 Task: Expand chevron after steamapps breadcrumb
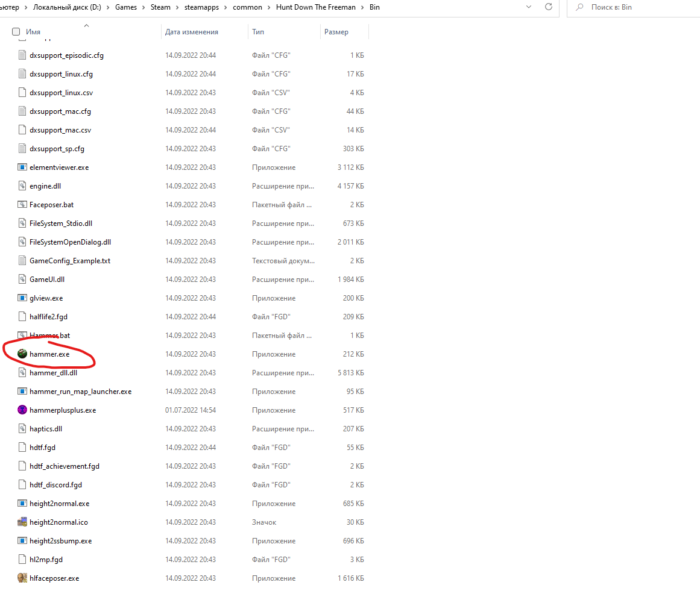pos(226,7)
